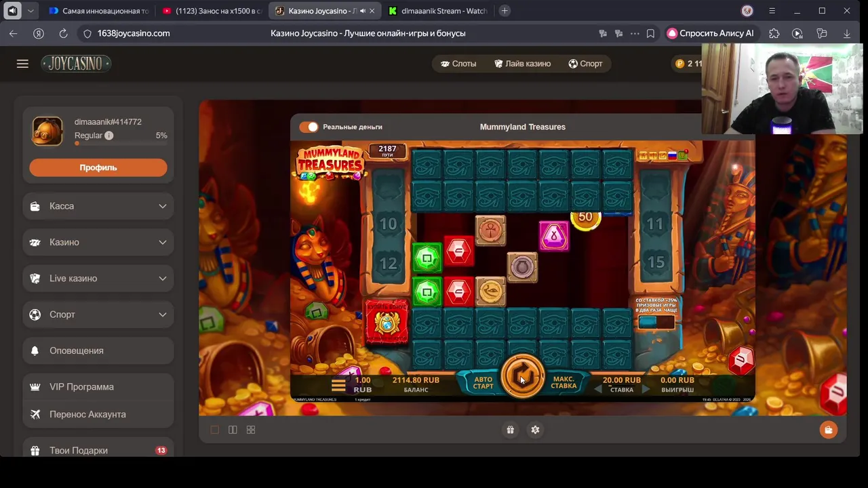Open the Профиль button
This screenshot has width=868, height=488.
[98, 167]
